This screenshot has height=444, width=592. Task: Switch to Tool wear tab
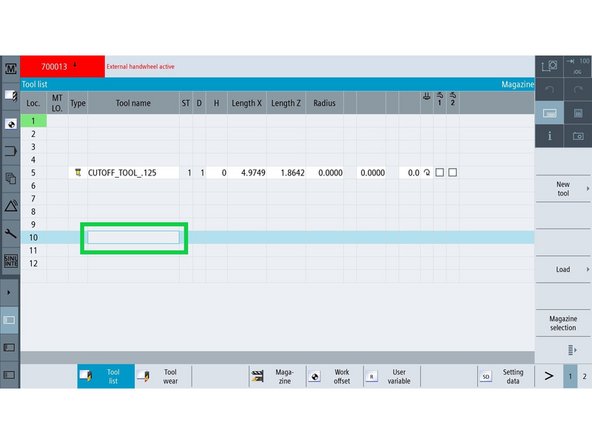[163, 376]
